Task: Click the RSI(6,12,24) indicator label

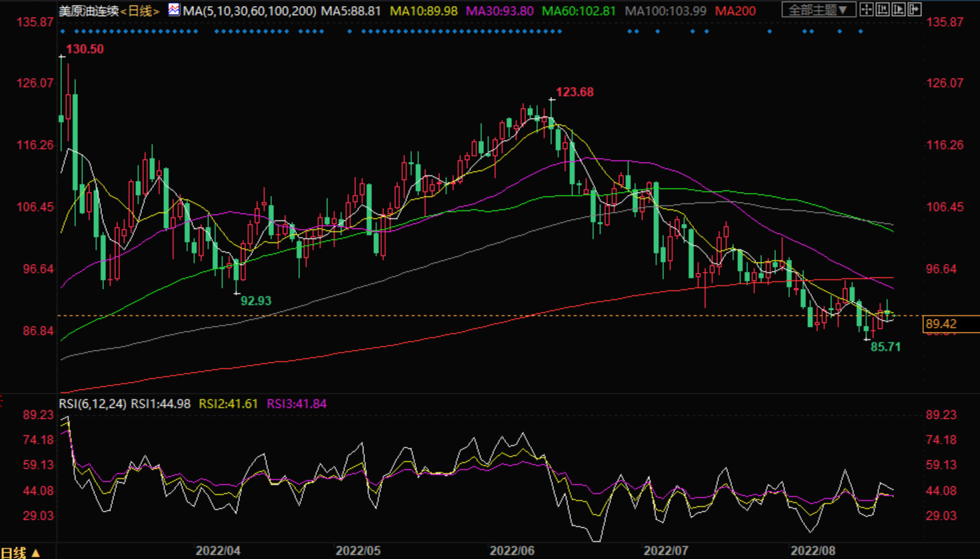Action: click(x=93, y=404)
